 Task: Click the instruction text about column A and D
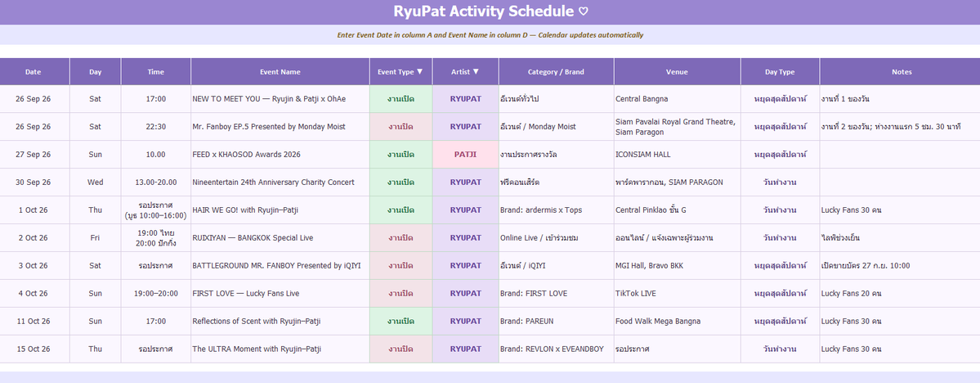point(490,35)
